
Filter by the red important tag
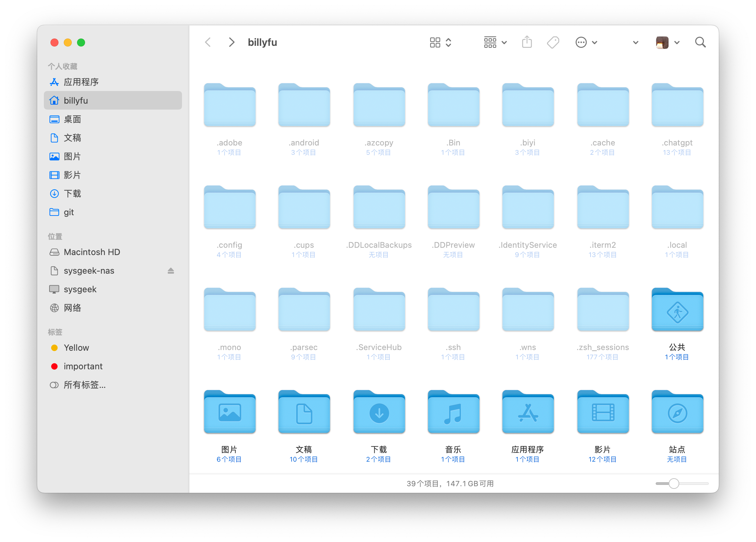(83, 366)
